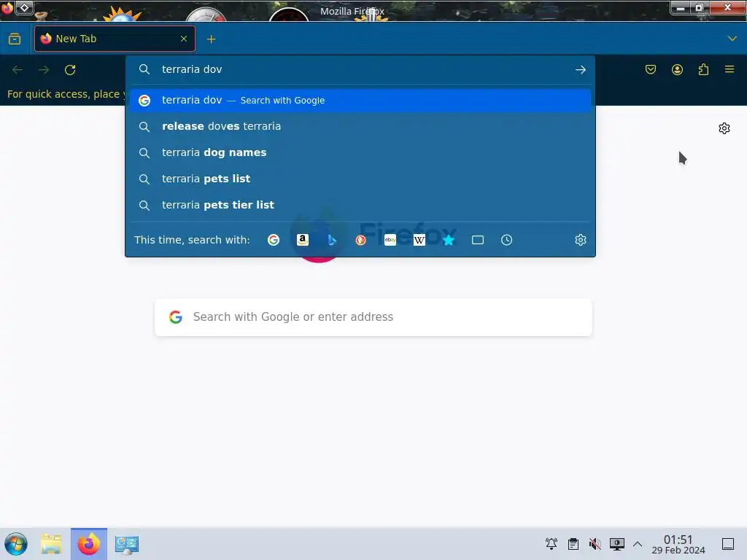Open search settings gear in dropdown

point(580,240)
